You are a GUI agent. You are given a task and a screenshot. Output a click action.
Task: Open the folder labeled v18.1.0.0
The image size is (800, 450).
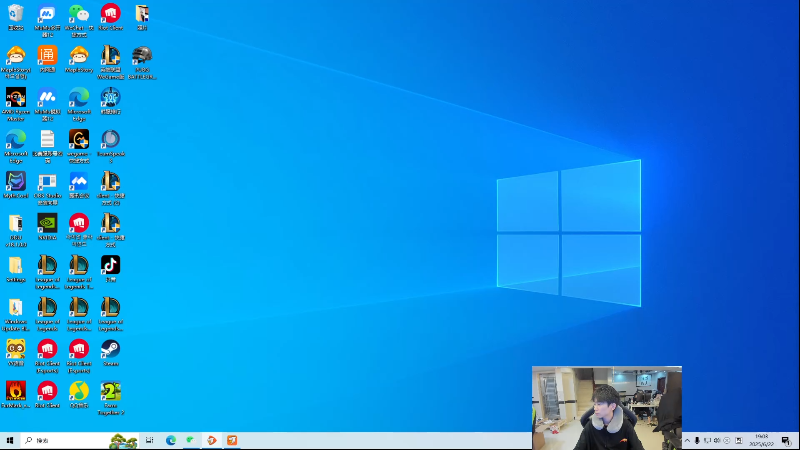16,230
